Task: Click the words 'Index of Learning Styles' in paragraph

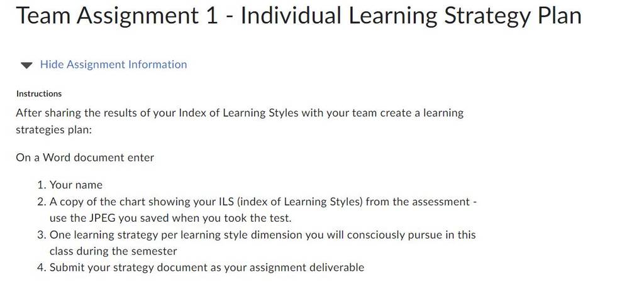Action: click(238, 113)
